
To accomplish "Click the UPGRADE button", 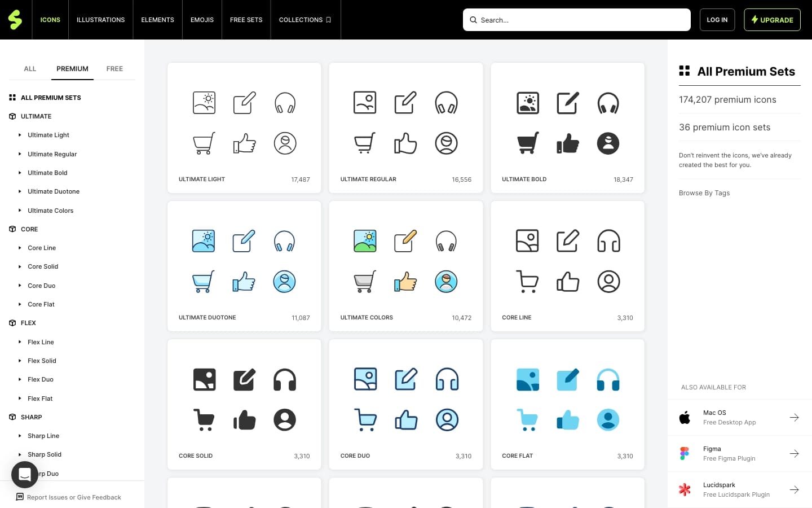I will point(772,20).
